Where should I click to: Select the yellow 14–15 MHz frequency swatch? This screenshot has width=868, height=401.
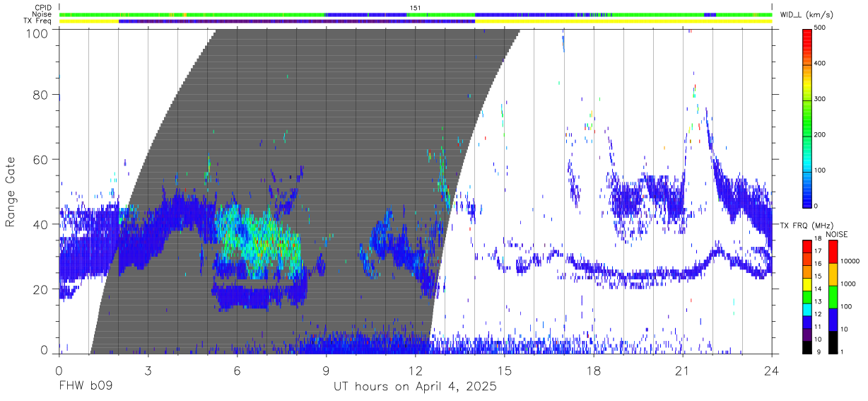[x=807, y=284]
